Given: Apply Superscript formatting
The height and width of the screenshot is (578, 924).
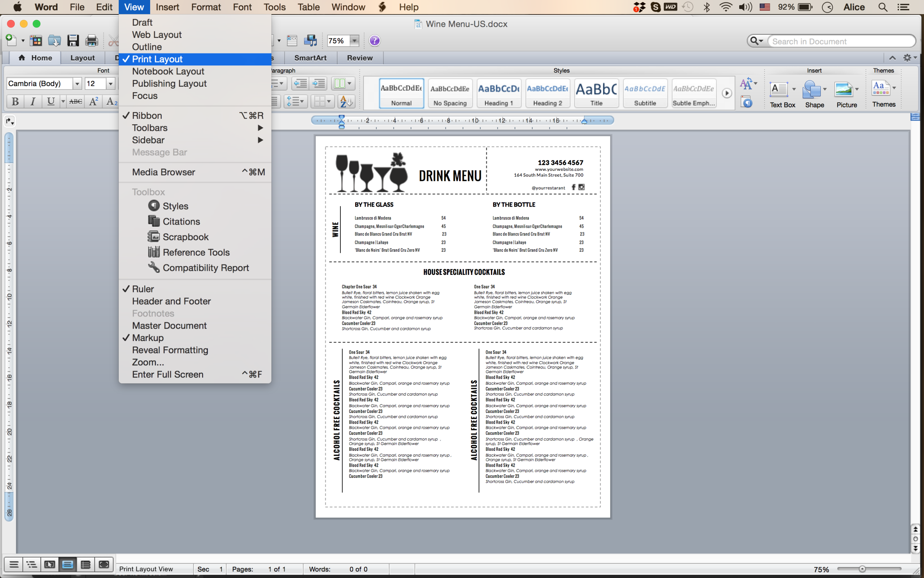Looking at the screenshot, I should pyautogui.click(x=93, y=101).
